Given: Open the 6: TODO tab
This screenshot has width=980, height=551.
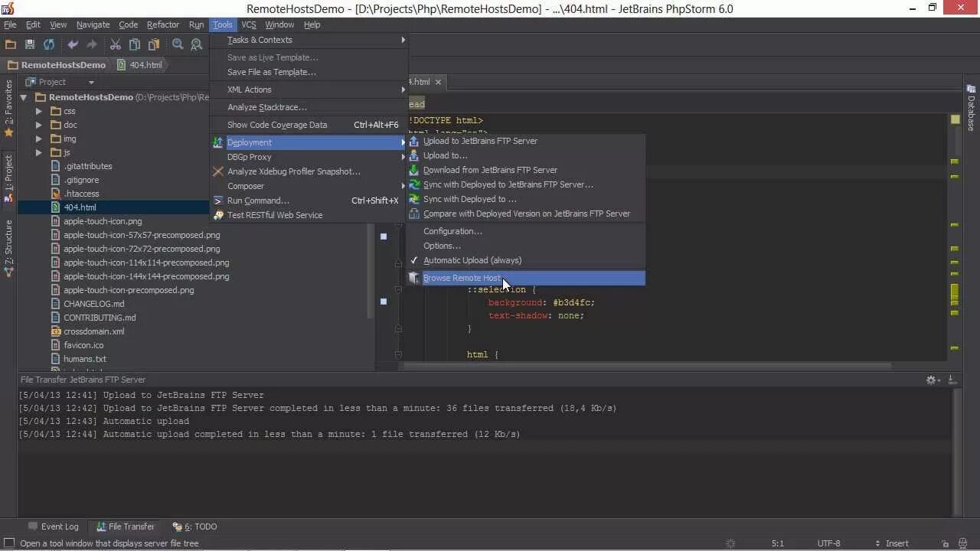Looking at the screenshot, I should (195, 527).
